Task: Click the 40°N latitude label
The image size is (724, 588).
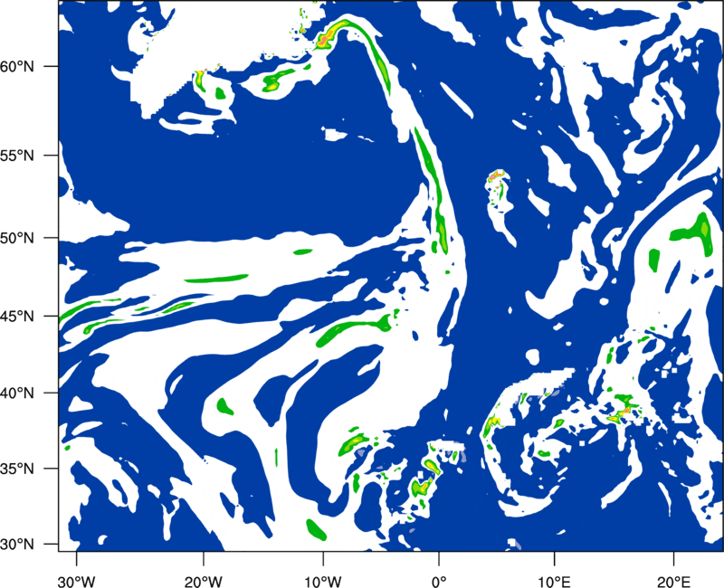Action: 17,394
